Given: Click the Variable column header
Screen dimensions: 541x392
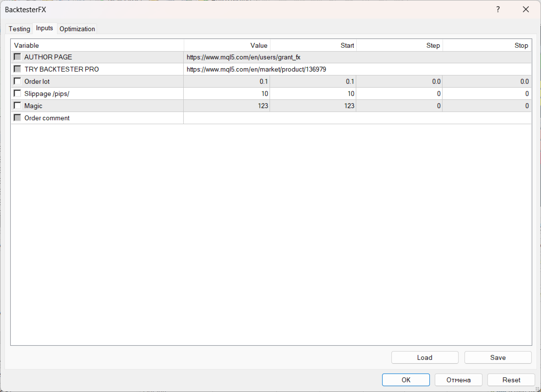Looking at the screenshot, I should (x=97, y=45).
